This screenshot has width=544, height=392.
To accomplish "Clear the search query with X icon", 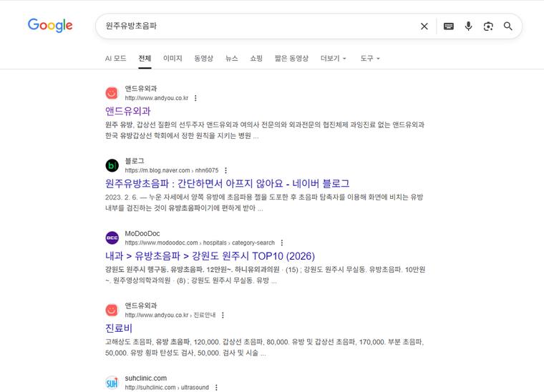I will 424,26.
